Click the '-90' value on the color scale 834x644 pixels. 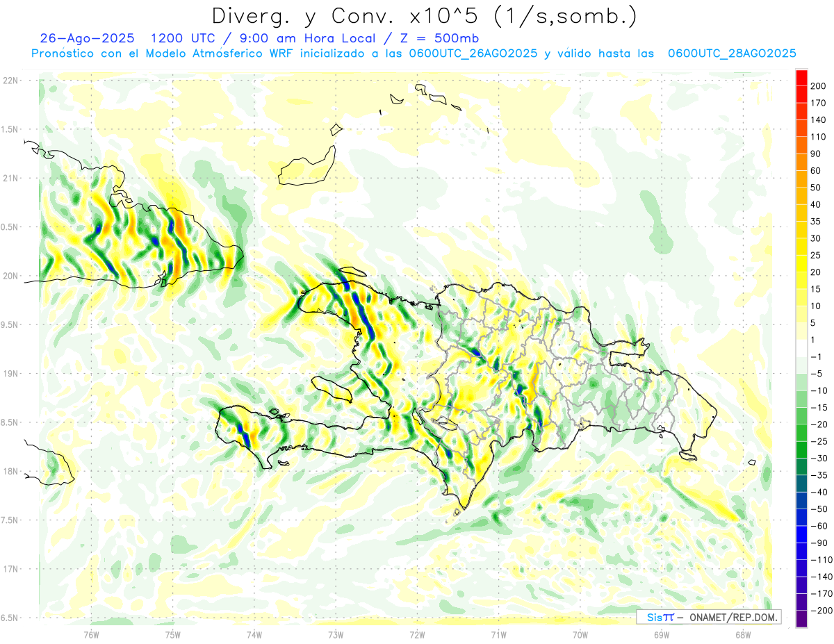tap(818, 543)
